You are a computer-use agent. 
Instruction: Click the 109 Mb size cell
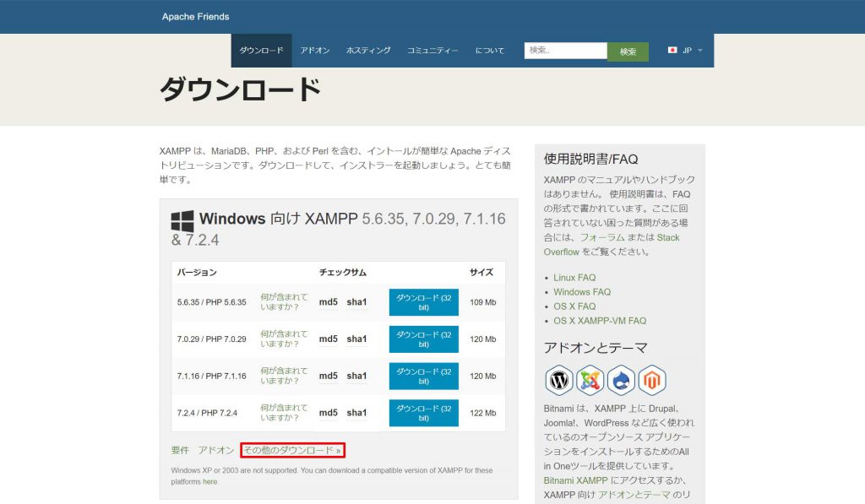click(482, 303)
